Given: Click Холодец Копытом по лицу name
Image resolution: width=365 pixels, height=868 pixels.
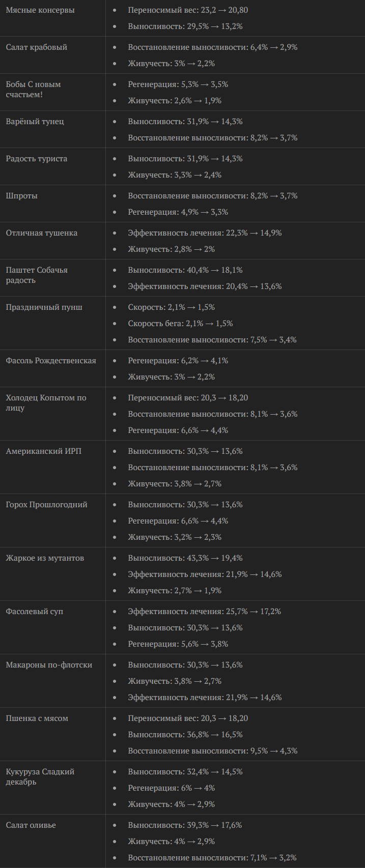Looking at the screenshot, I should (46, 403).
